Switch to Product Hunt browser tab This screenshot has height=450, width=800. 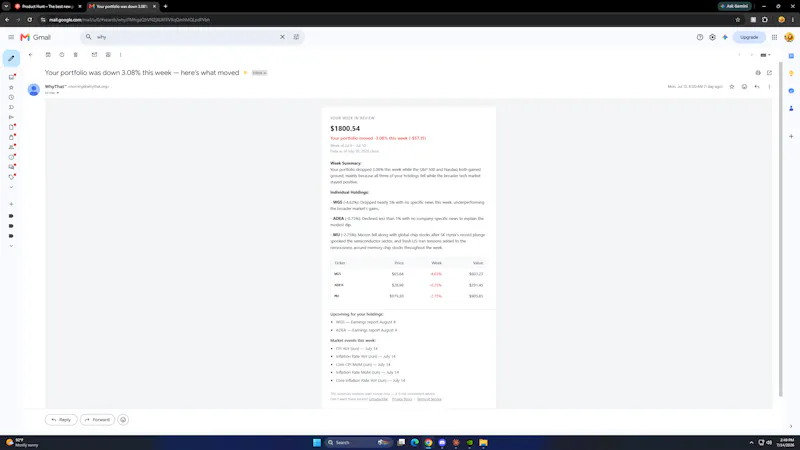(45, 6)
